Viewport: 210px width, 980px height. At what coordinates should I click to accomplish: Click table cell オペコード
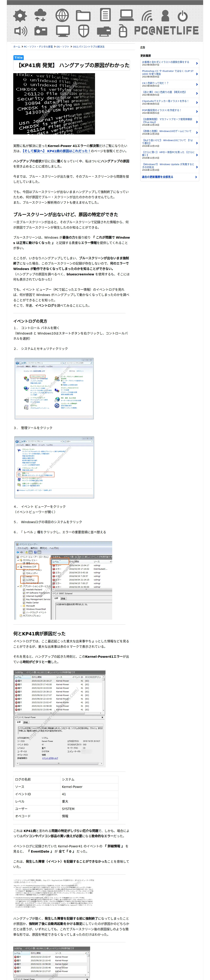37,816
